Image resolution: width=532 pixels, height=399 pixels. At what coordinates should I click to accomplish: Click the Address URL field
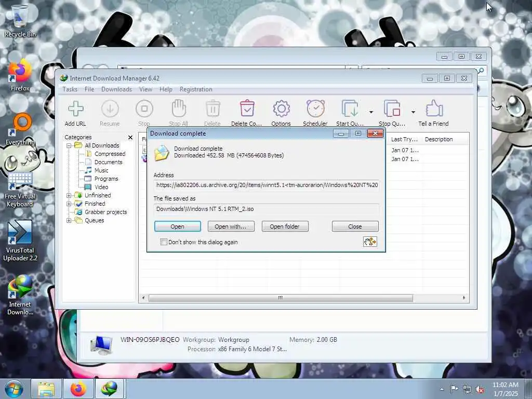(x=267, y=185)
